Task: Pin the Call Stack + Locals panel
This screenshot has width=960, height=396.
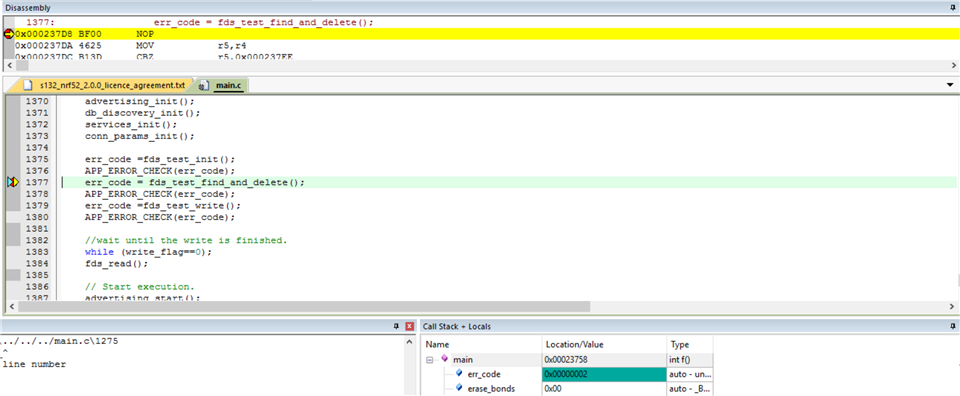Action: tap(952, 327)
